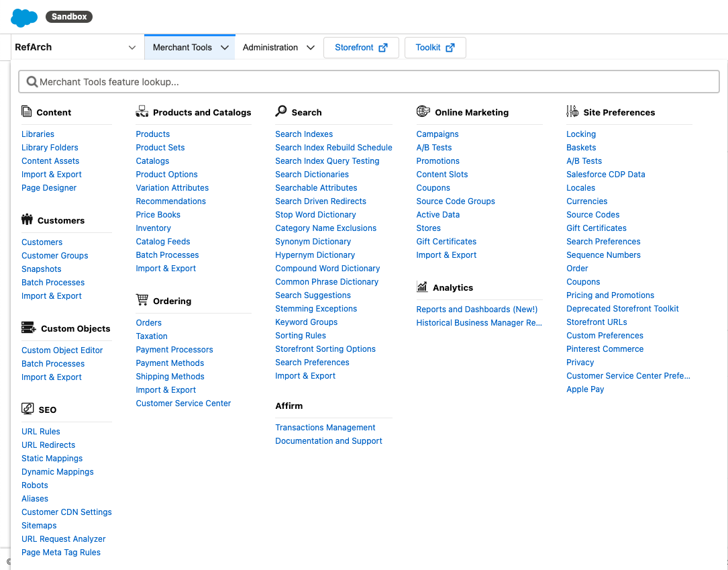Open the Libraries link
This screenshot has height=570, width=728.
pos(38,134)
